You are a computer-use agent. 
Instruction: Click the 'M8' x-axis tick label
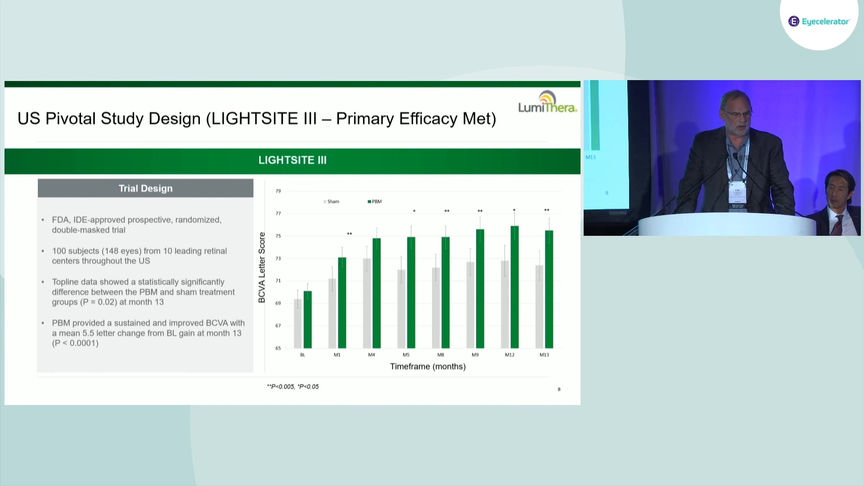(441, 355)
